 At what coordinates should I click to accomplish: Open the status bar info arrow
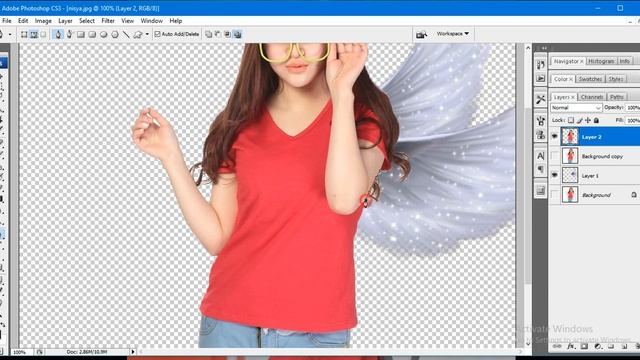coord(133,351)
